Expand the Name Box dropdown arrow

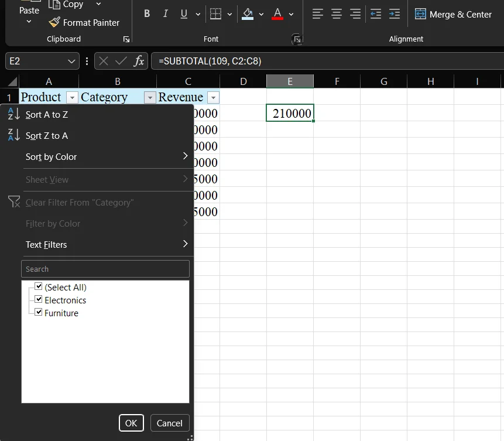(71, 61)
